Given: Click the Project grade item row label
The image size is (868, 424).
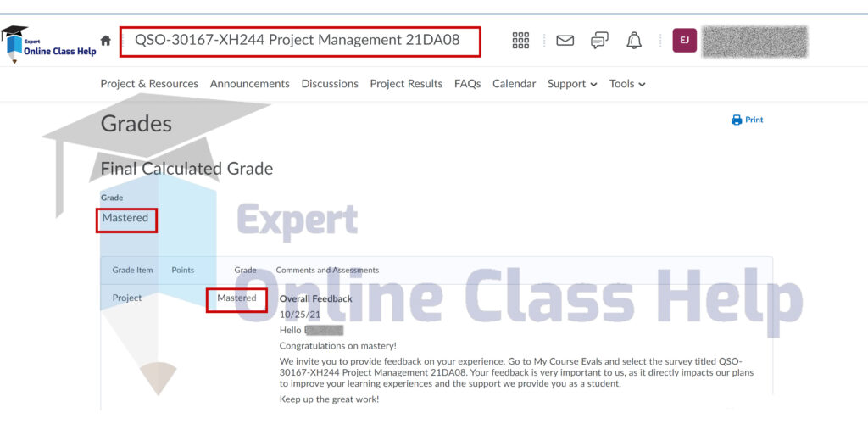Looking at the screenshot, I should click(x=127, y=298).
